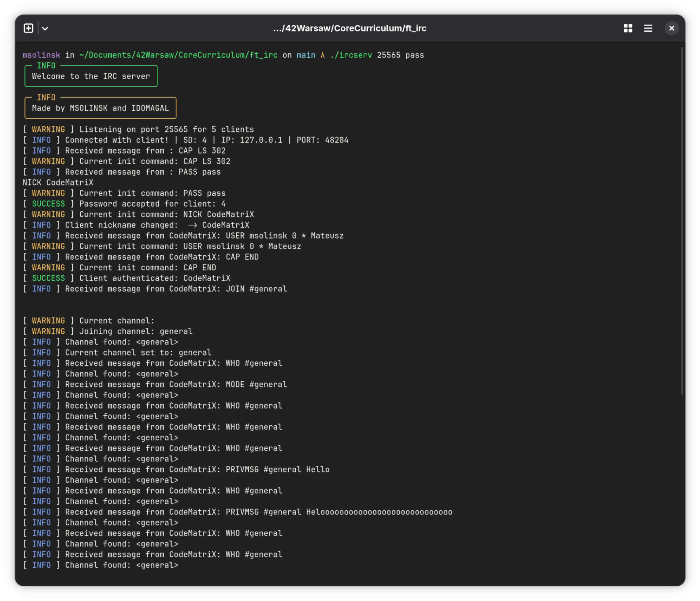Click the ft_irc directory path in prompt

click(178, 55)
